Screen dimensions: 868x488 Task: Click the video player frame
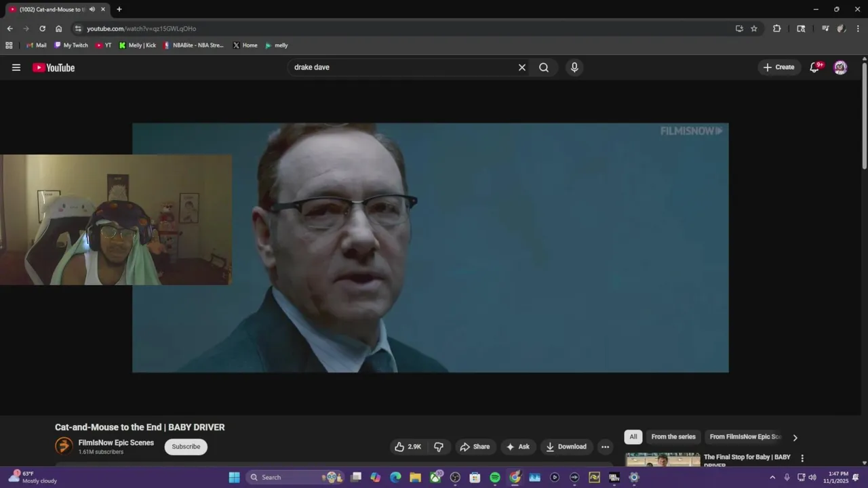pyautogui.click(x=431, y=247)
